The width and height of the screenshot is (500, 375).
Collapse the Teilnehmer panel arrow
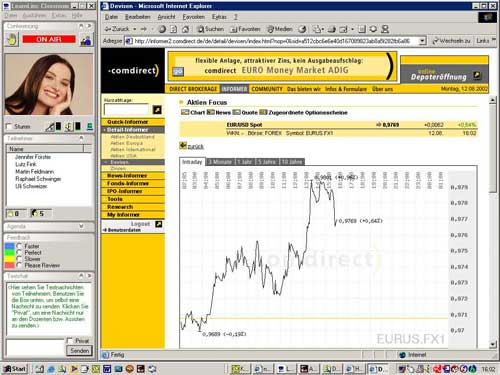click(x=81, y=138)
